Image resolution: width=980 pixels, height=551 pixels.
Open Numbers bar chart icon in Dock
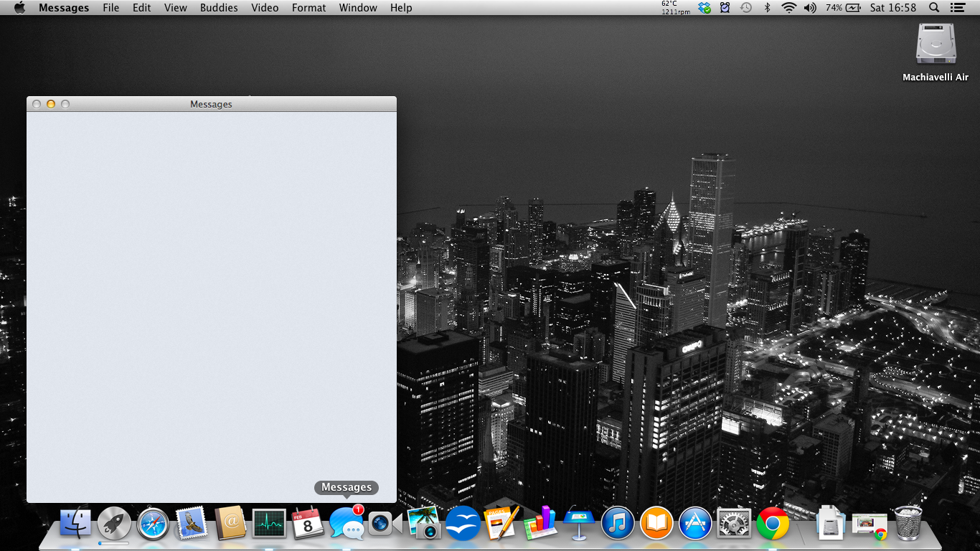tap(540, 523)
